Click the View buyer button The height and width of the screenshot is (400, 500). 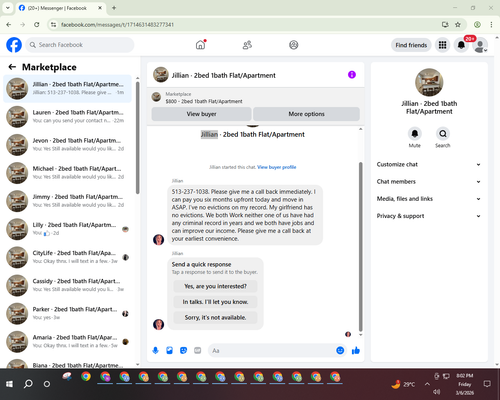tap(201, 114)
